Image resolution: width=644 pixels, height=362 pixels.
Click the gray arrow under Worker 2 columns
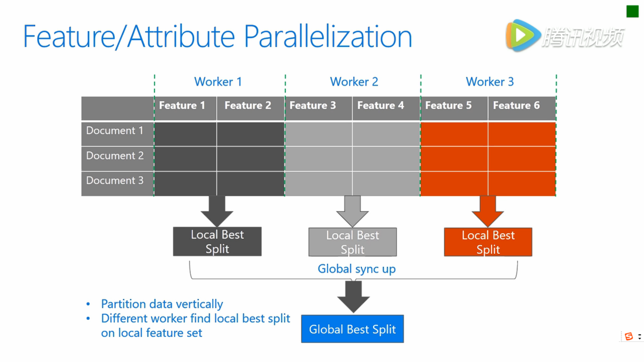tap(353, 211)
